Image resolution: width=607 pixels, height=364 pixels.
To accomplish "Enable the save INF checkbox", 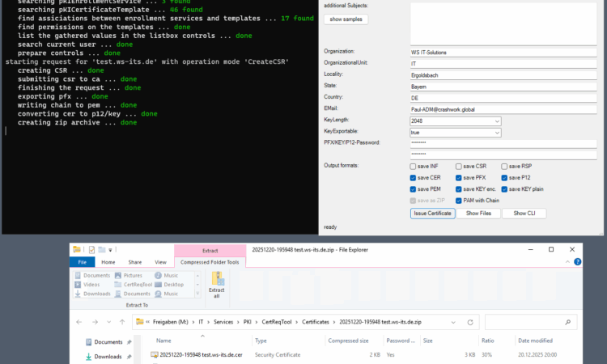I will point(414,166).
